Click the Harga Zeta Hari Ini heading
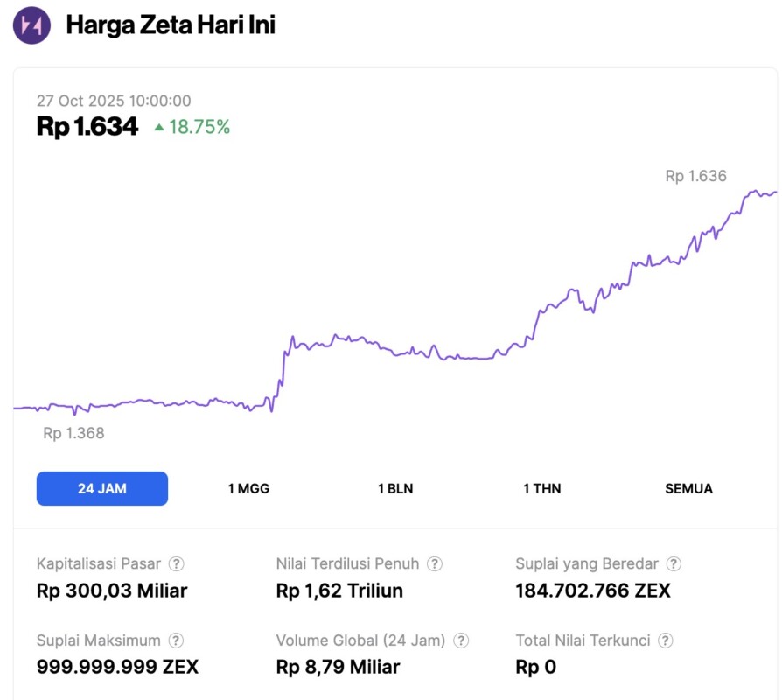Viewport: 782px width, 700px height. (171, 24)
